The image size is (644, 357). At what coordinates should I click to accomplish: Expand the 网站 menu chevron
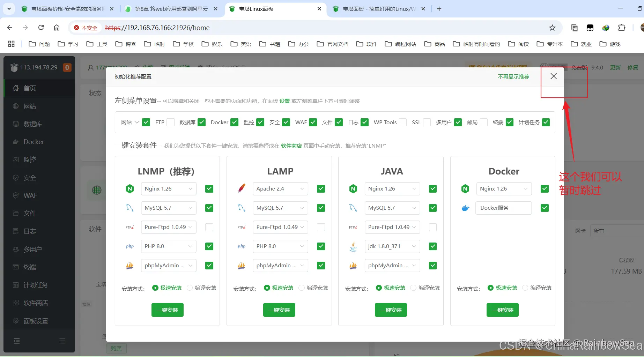137,122
